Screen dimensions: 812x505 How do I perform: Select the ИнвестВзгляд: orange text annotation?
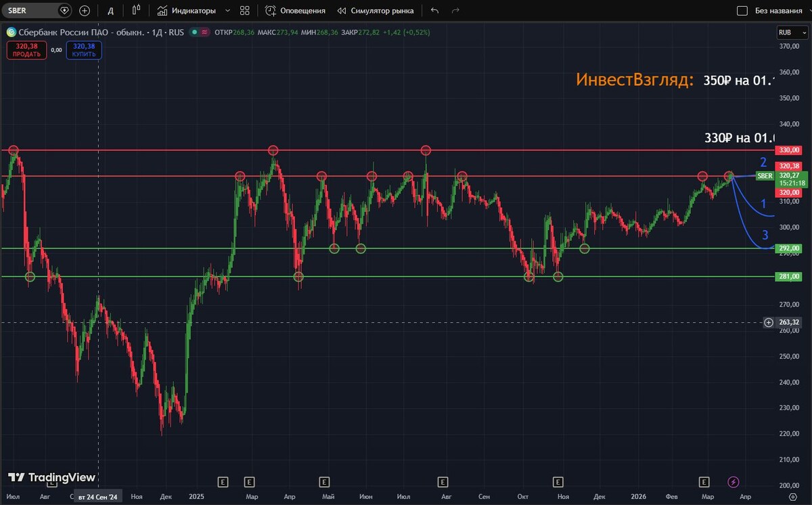[635, 80]
